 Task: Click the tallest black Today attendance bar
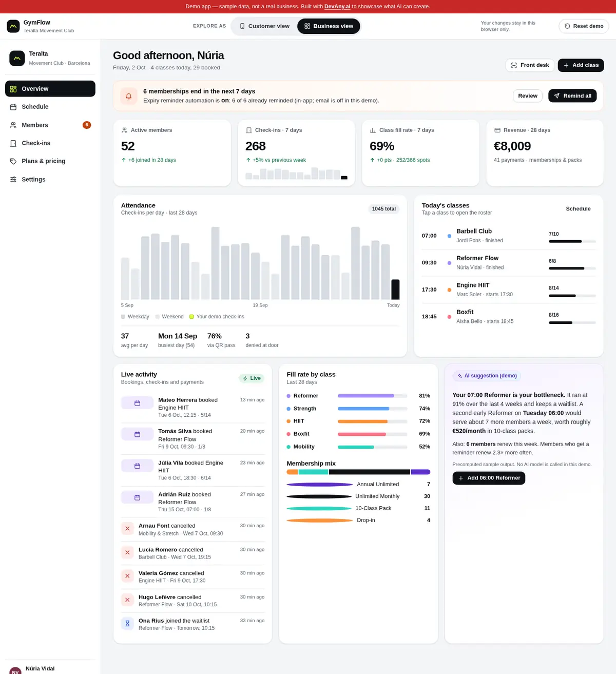pos(395,290)
